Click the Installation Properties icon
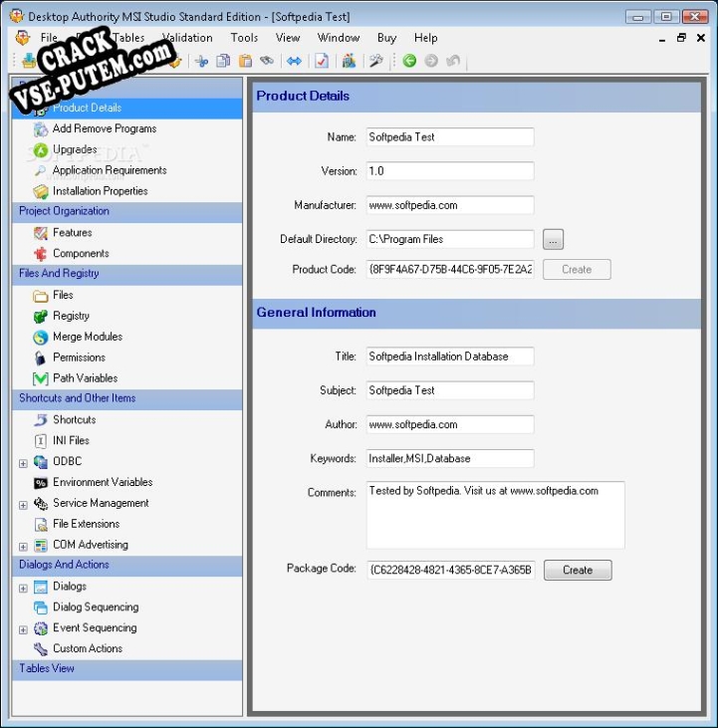 [41, 191]
